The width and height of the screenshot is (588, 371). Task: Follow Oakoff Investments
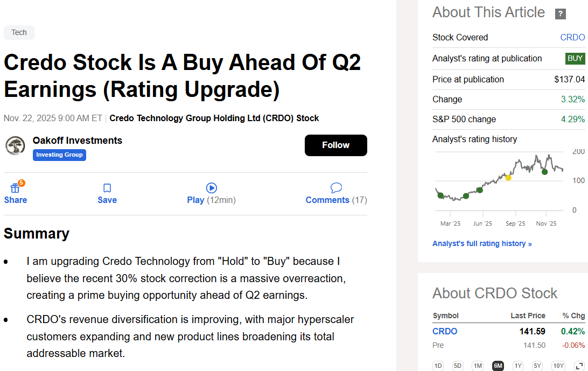[x=335, y=145]
